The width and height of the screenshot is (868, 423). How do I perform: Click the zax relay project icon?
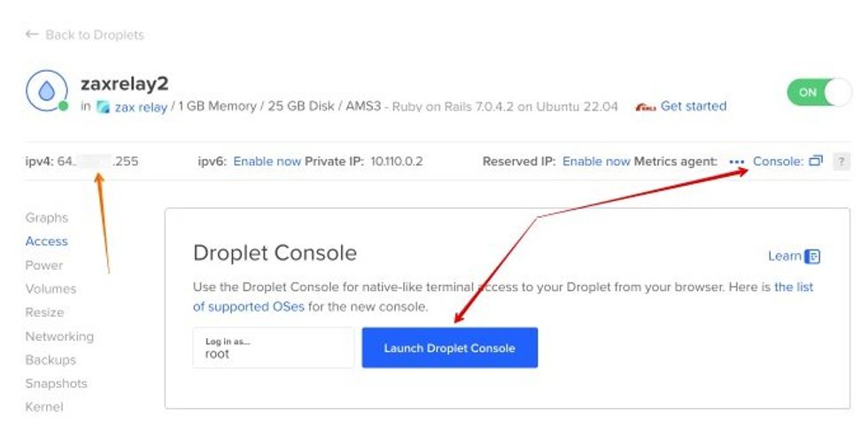103,107
